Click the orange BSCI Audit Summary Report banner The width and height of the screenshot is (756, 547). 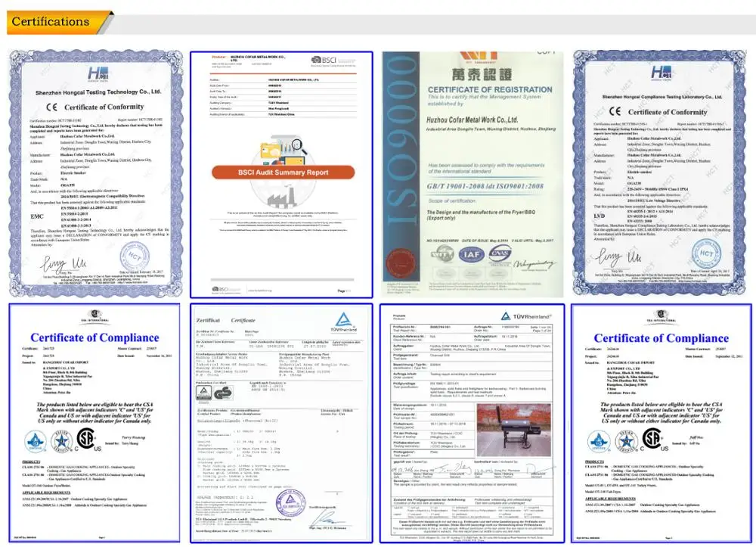coord(283,172)
